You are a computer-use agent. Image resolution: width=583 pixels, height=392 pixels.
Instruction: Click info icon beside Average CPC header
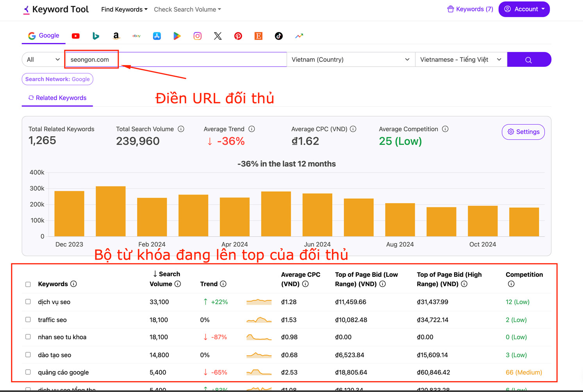click(306, 284)
